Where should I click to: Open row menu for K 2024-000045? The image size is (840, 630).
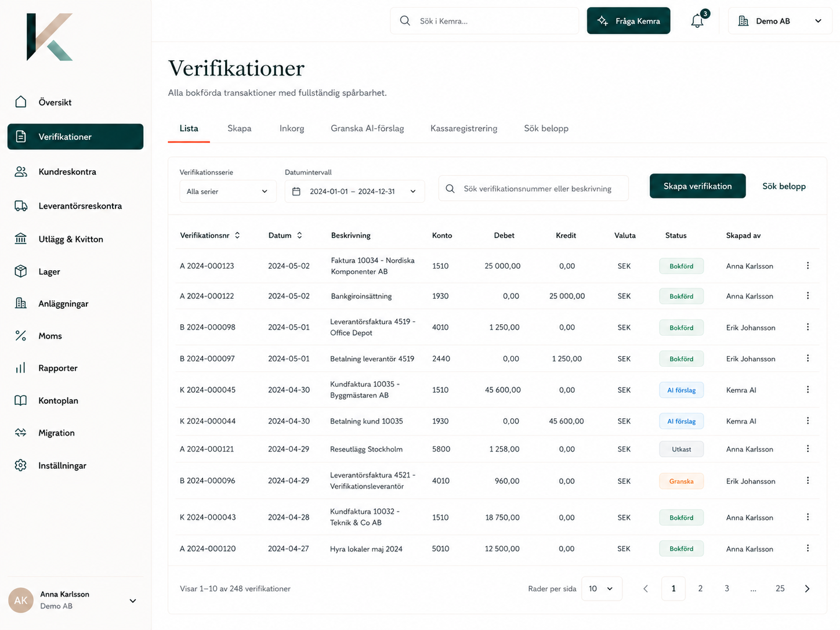(x=808, y=390)
